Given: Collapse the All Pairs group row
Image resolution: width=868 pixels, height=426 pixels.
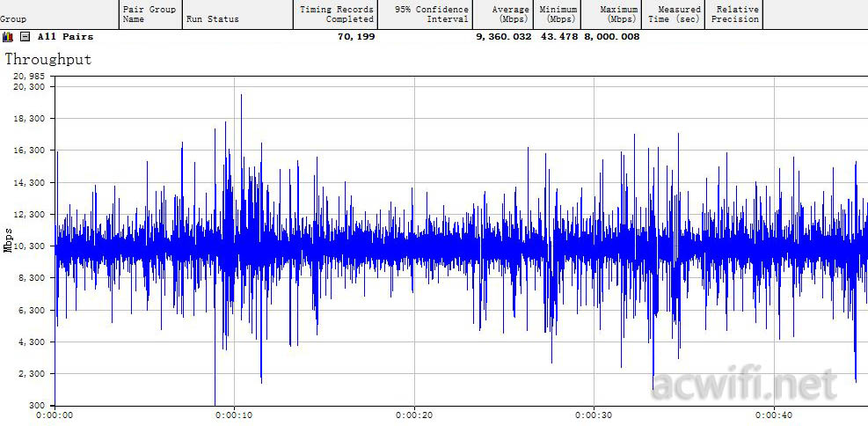Looking at the screenshot, I should coord(25,37).
